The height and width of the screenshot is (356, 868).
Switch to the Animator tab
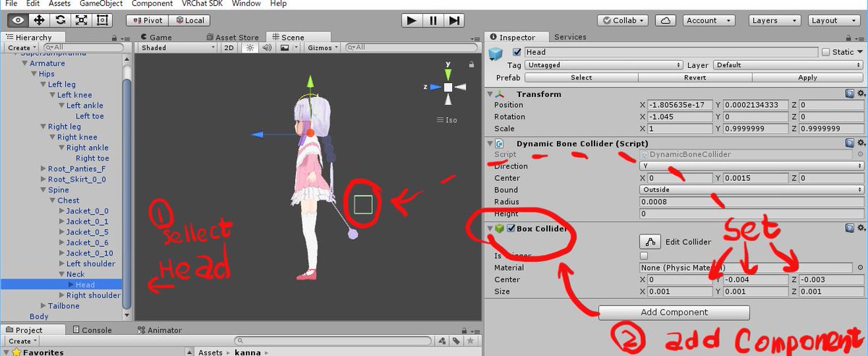(159, 330)
